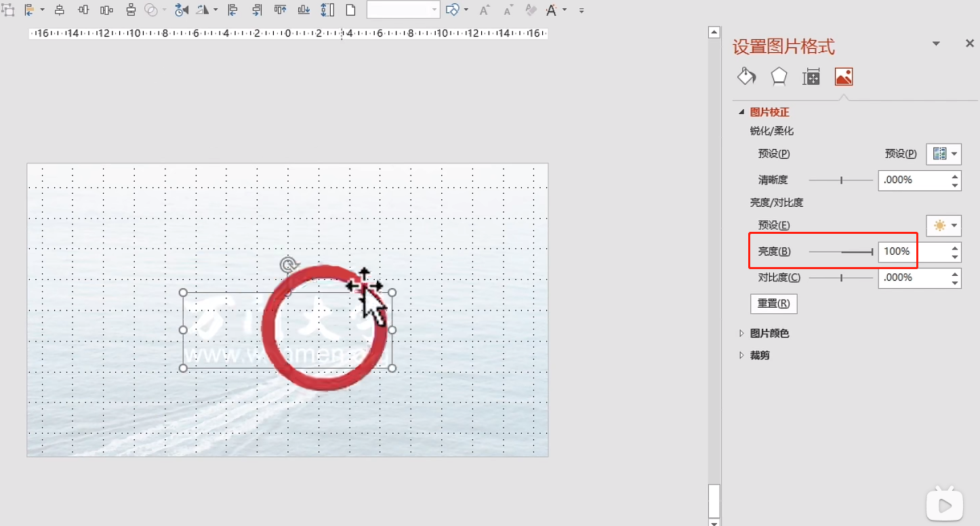980x526 pixels.
Task: Expand the 裁剪 section
Action: [x=741, y=355]
